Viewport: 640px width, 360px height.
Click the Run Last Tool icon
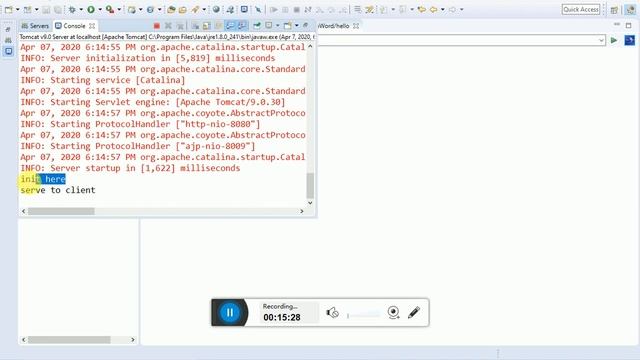110,9
